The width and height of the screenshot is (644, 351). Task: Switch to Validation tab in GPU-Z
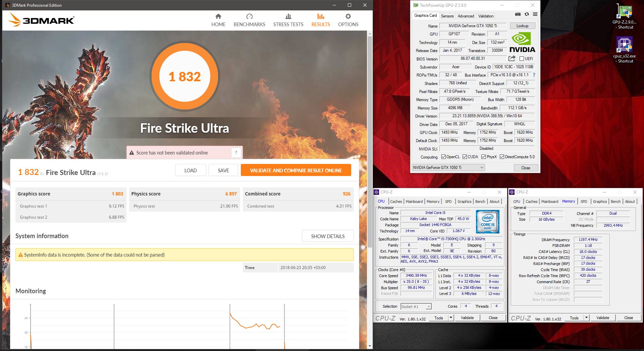click(x=486, y=16)
